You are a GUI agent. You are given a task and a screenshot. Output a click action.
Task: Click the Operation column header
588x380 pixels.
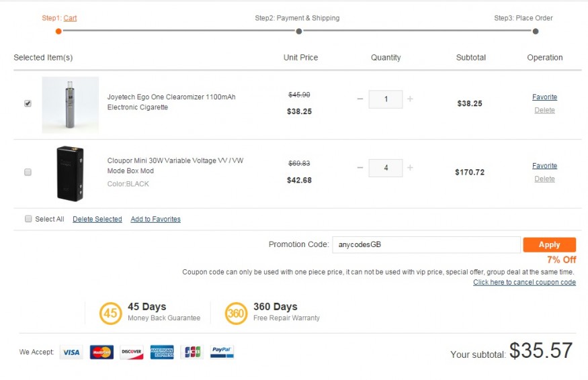coord(545,58)
